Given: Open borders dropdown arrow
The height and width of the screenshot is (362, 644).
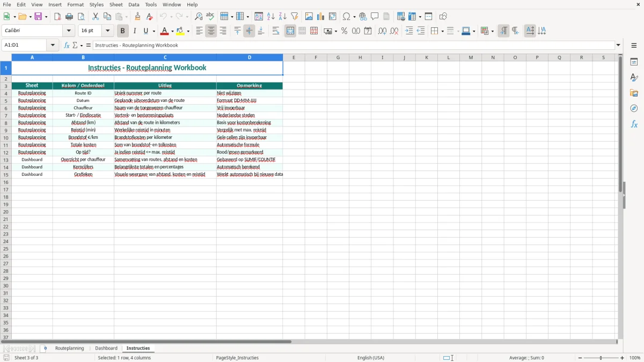Looking at the screenshot, I should (x=442, y=31).
